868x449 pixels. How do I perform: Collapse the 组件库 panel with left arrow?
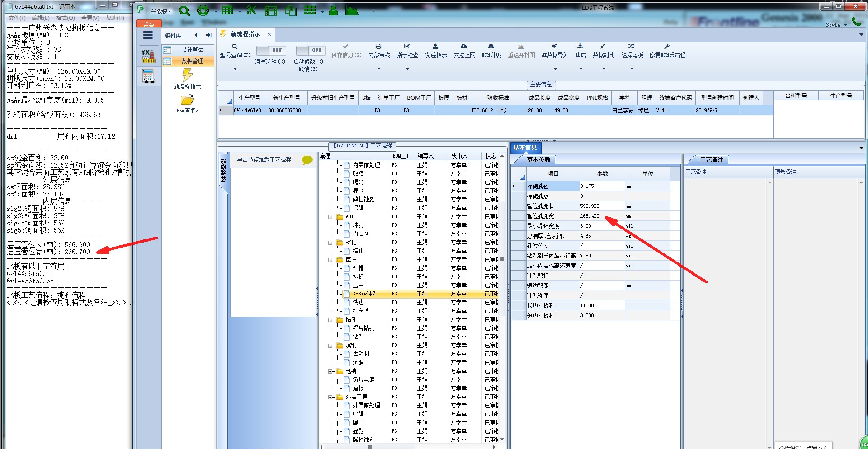pos(196,35)
